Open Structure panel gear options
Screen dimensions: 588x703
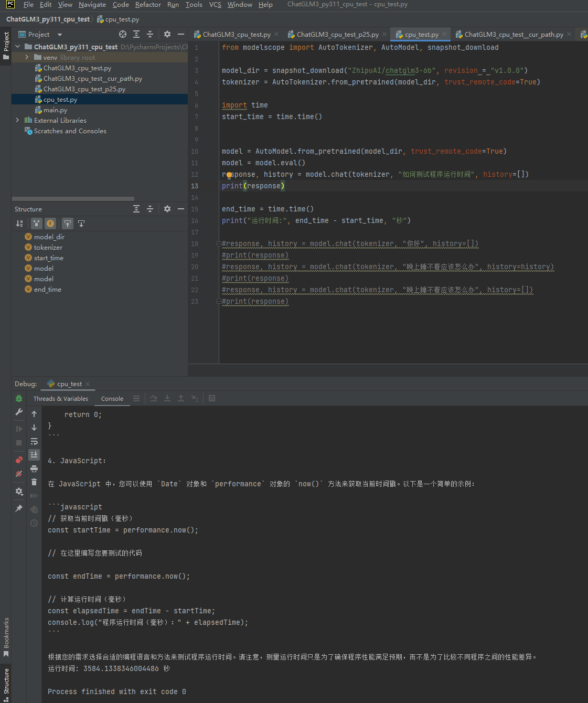point(167,209)
